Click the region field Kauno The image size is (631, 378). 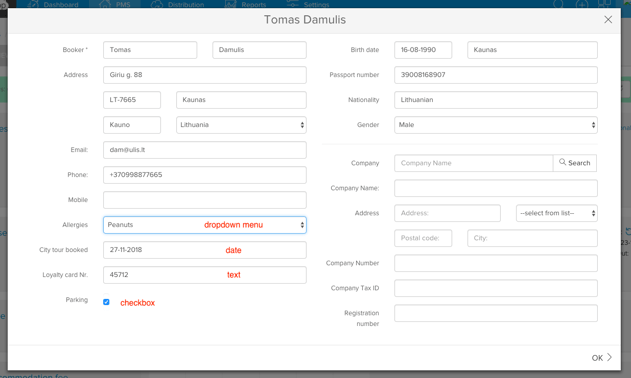[x=132, y=125]
